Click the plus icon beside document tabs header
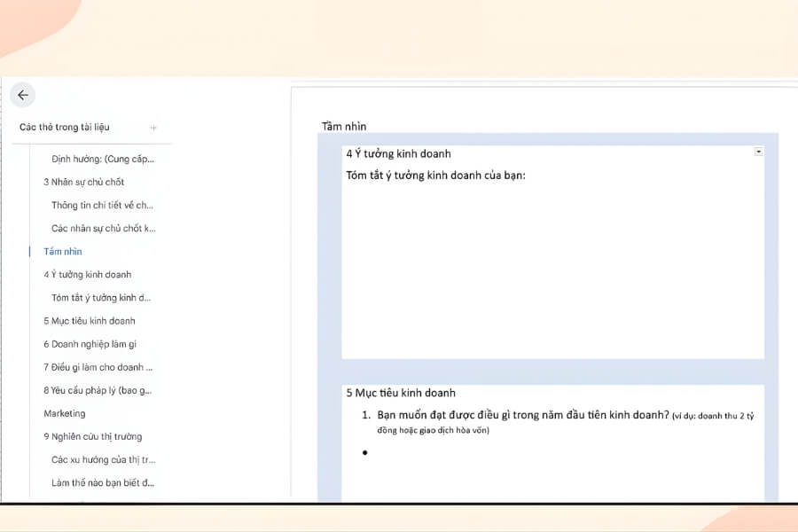 (x=153, y=128)
